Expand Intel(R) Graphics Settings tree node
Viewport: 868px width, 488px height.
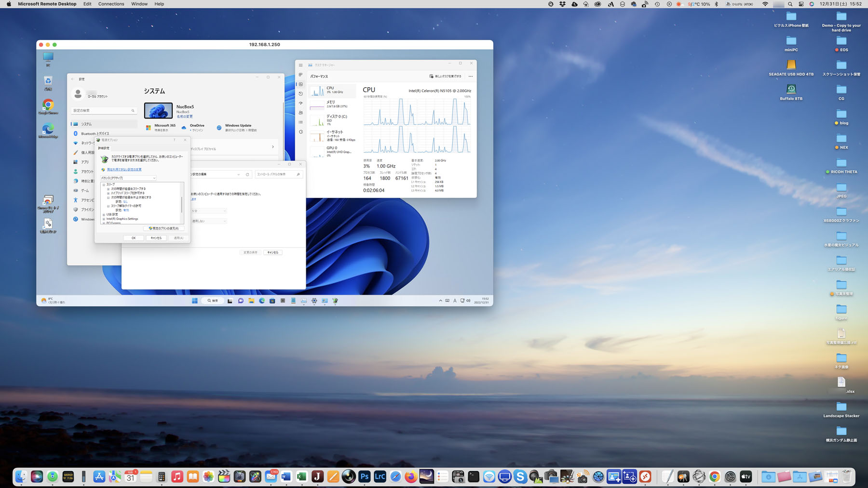tap(104, 219)
